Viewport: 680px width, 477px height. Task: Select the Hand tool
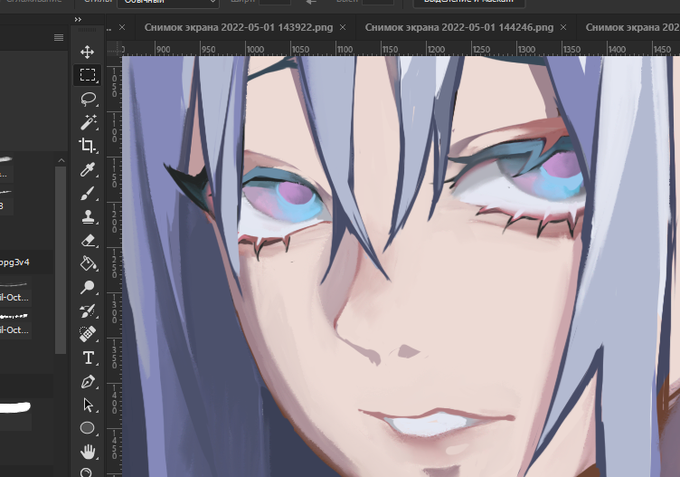point(88,452)
